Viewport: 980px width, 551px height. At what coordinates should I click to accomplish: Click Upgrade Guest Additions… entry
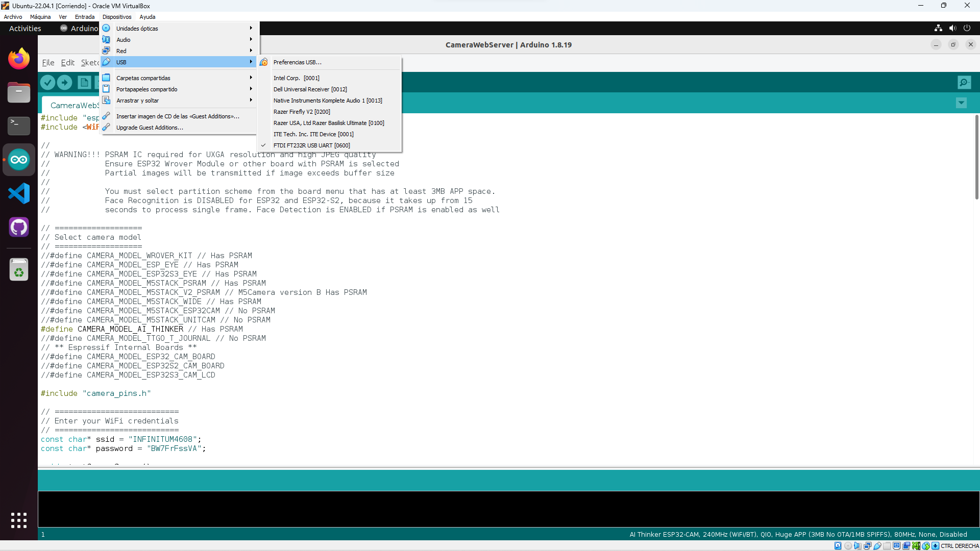[150, 128]
